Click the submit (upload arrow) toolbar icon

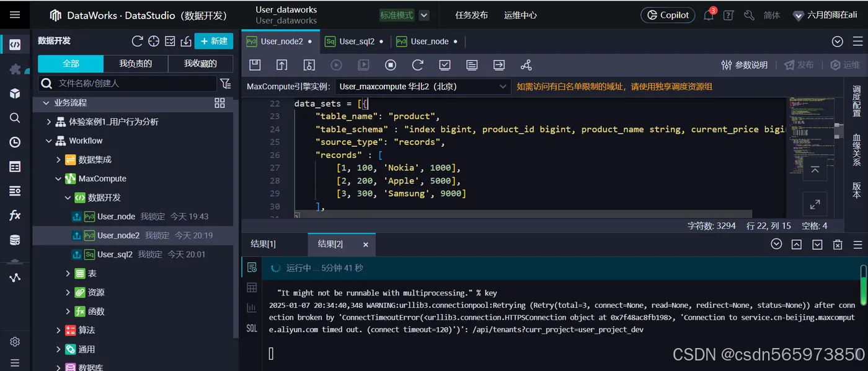(x=281, y=65)
